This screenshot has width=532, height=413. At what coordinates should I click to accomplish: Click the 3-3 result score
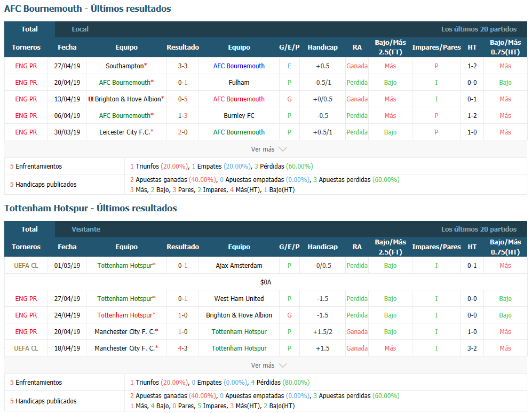(182, 66)
